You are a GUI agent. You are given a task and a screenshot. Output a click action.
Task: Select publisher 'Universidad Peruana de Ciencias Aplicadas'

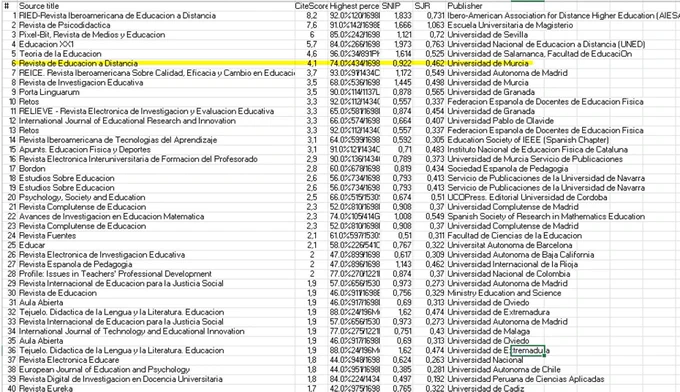526,379
